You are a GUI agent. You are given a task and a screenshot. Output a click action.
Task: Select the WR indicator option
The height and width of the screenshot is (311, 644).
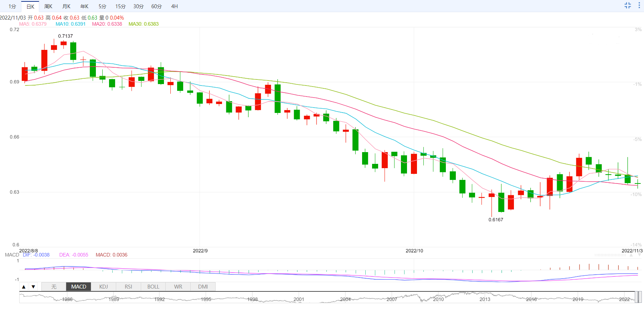[x=178, y=287]
